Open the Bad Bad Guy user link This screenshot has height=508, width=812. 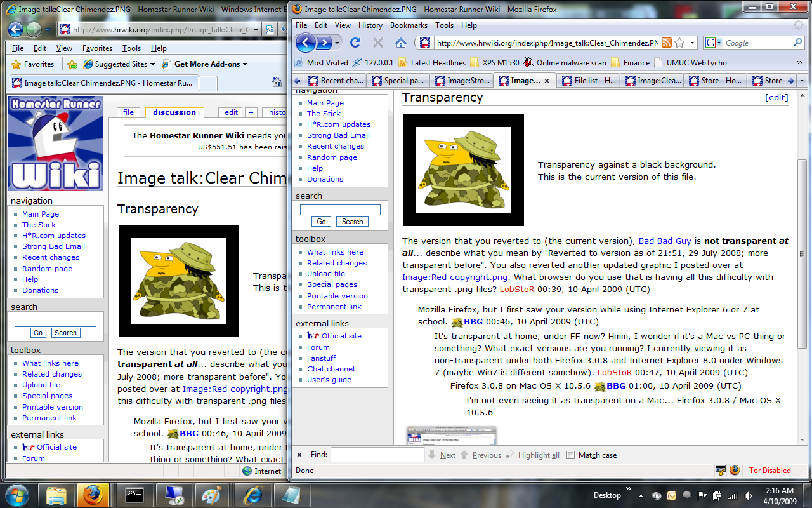click(x=665, y=241)
